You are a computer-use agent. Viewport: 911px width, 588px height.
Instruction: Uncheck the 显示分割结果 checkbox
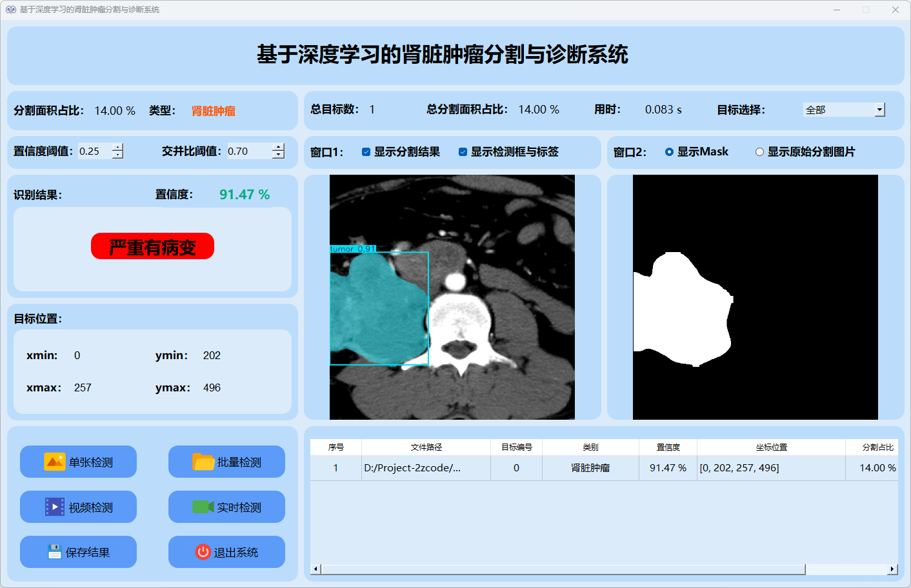click(x=366, y=152)
